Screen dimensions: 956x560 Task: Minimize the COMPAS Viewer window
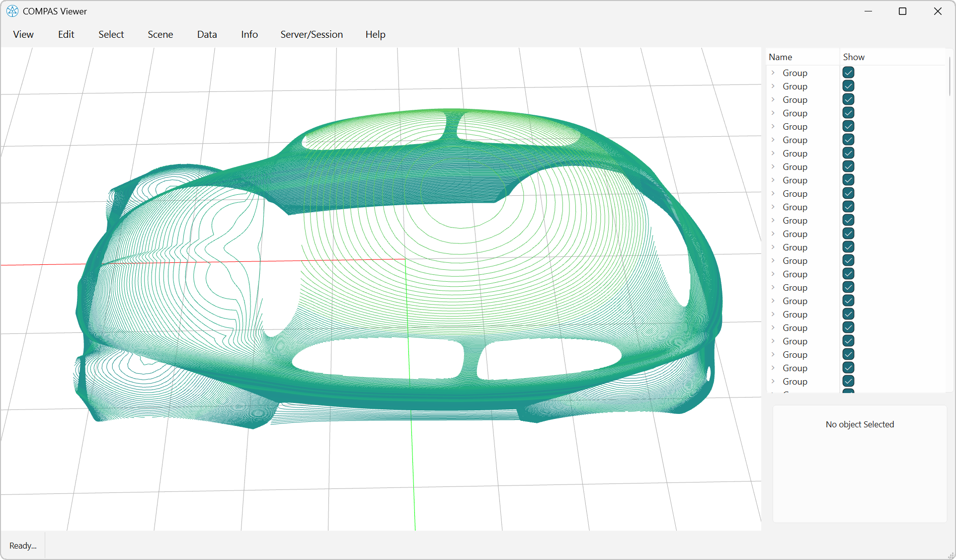(x=868, y=11)
